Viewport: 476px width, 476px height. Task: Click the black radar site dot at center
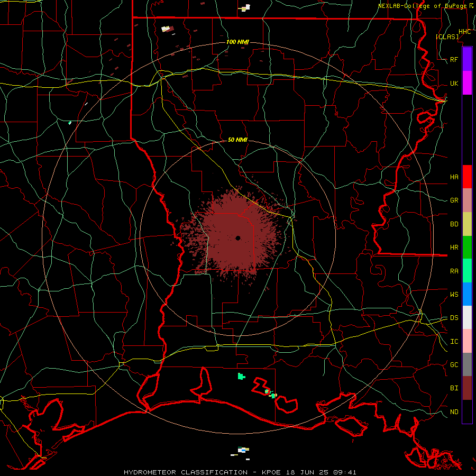point(238,238)
